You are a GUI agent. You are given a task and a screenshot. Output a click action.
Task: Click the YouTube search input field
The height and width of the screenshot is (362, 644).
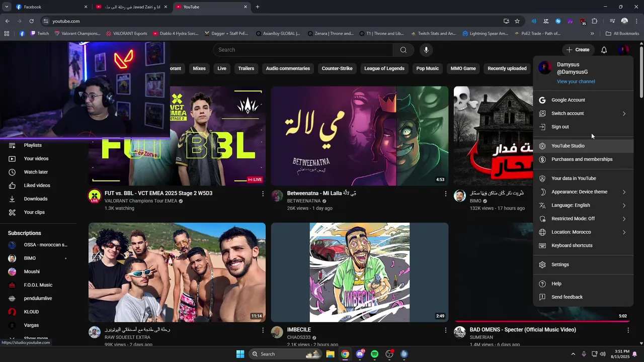303,50
